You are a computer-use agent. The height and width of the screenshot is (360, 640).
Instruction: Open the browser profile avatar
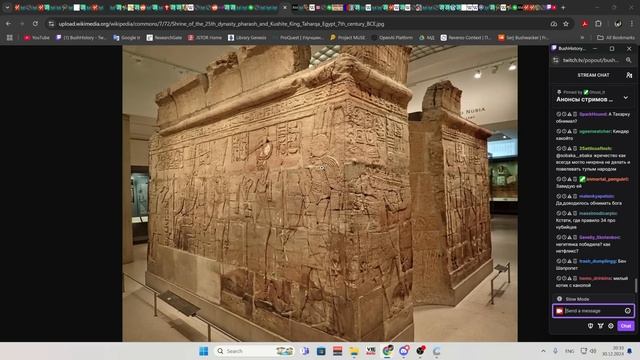click(x=618, y=24)
